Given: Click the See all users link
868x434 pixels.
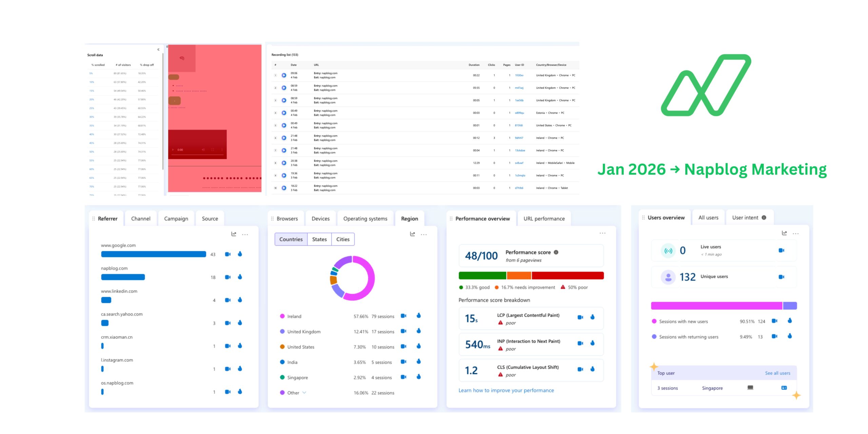Looking at the screenshot, I should [778, 373].
